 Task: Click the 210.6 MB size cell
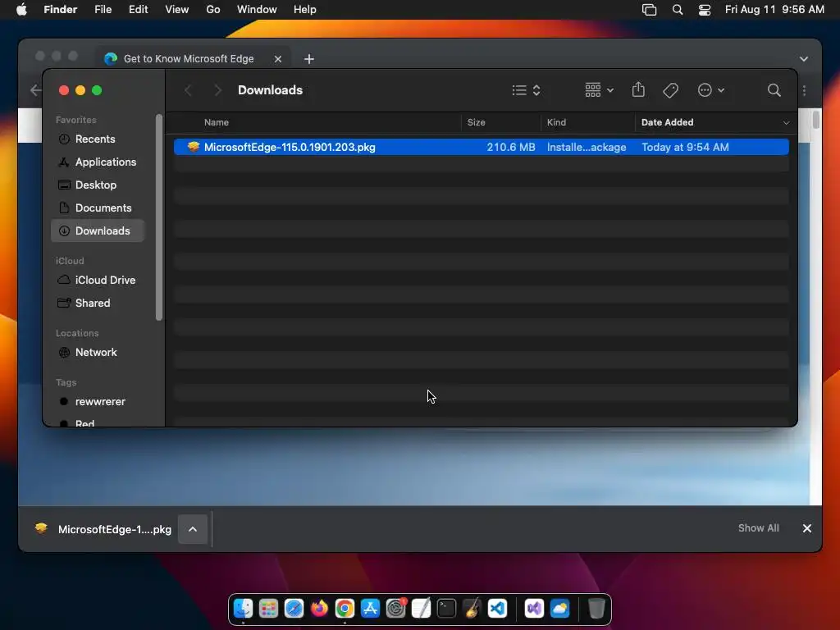(x=510, y=147)
